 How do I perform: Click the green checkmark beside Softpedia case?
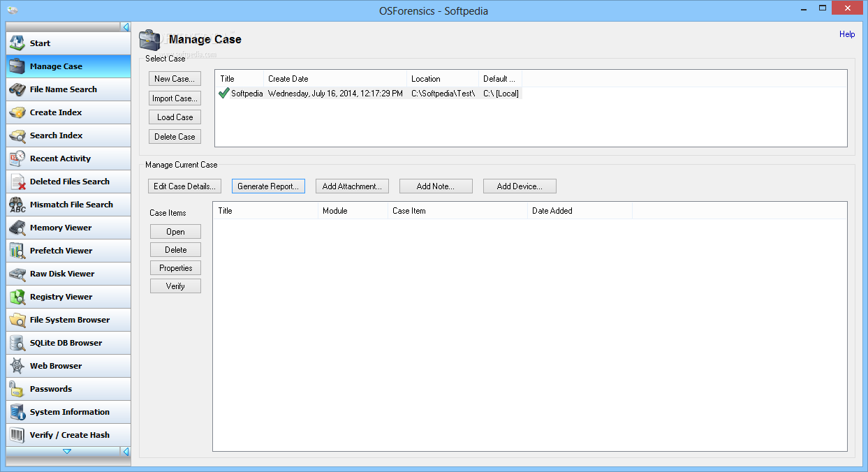223,93
